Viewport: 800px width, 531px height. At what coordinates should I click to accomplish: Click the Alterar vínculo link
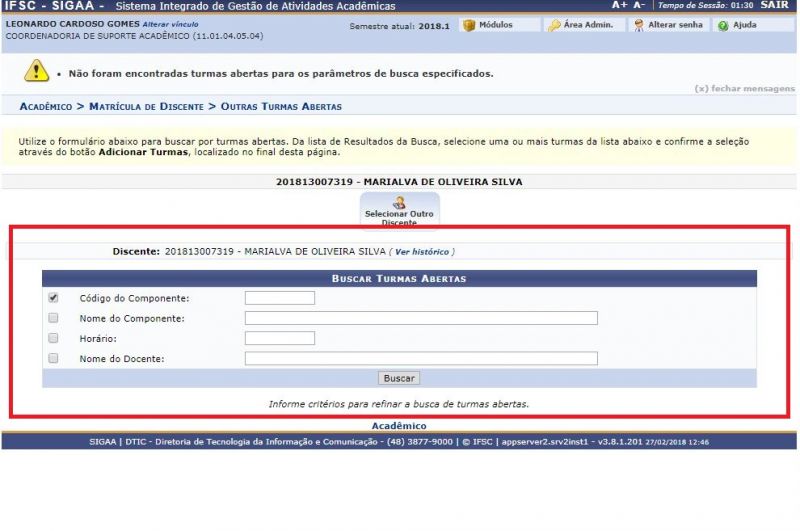[170, 23]
